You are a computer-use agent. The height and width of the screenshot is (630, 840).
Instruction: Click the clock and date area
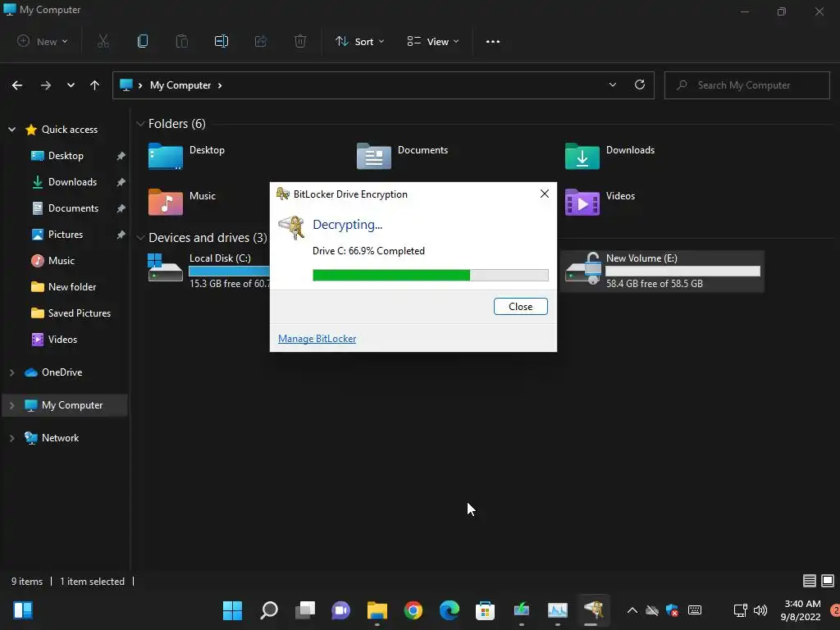(801, 610)
